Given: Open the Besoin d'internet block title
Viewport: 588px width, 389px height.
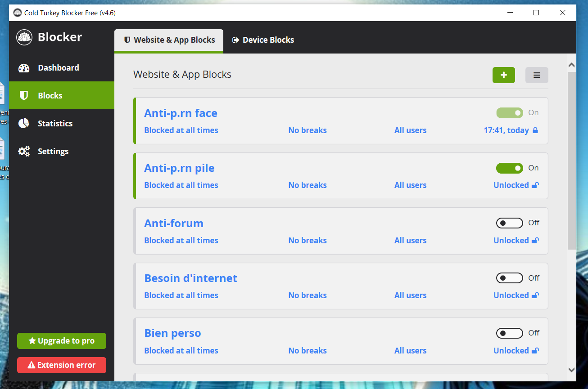Looking at the screenshot, I should coord(190,278).
